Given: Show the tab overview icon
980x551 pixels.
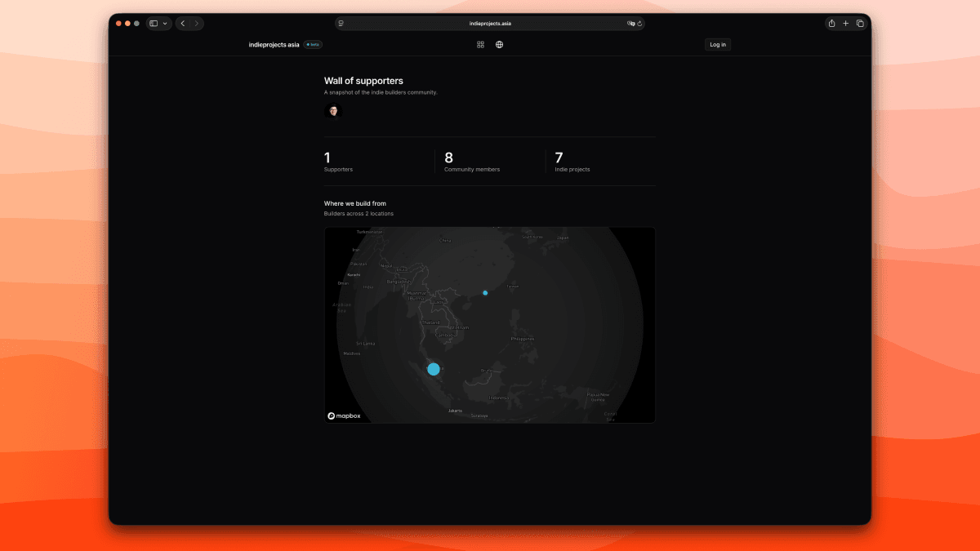Looking at the screenshot, I should tap(860, 23).
